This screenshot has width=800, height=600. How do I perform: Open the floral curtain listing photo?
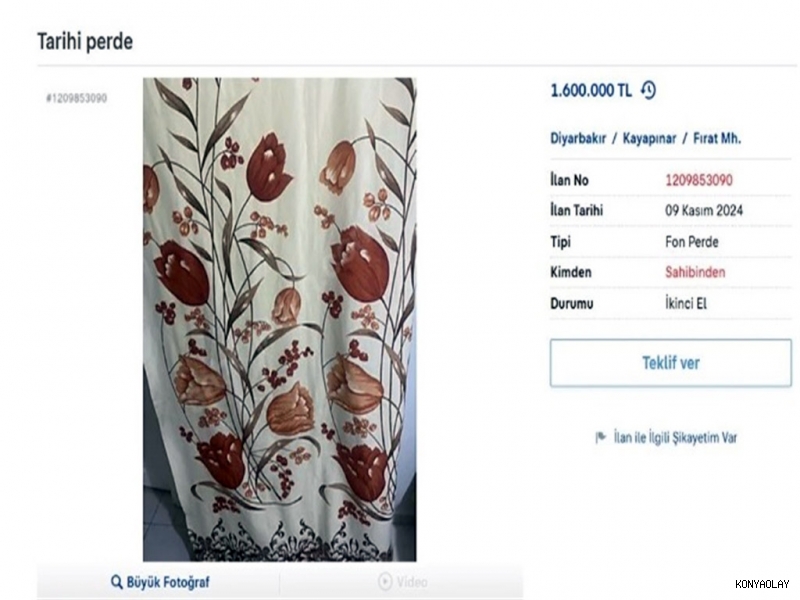279,320
